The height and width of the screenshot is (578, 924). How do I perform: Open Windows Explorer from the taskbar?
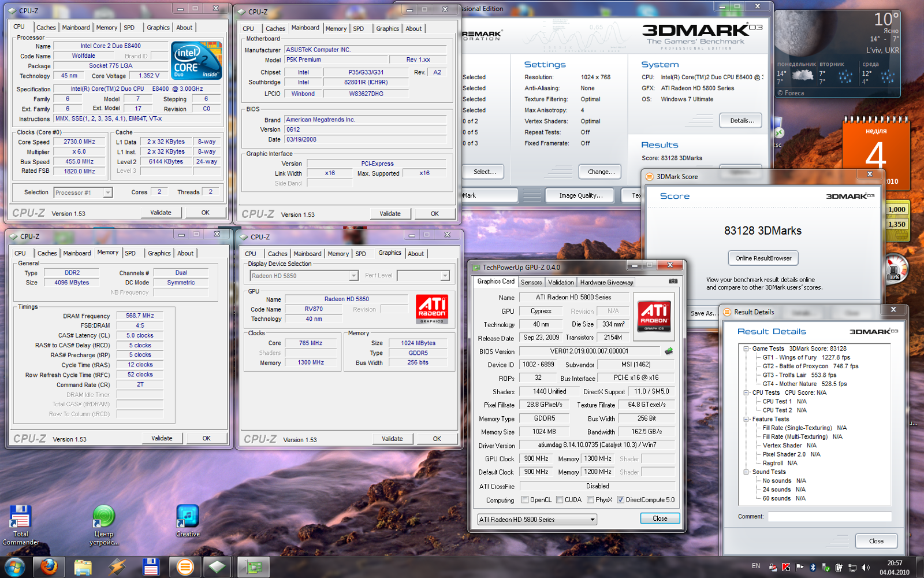click(83, 567)
